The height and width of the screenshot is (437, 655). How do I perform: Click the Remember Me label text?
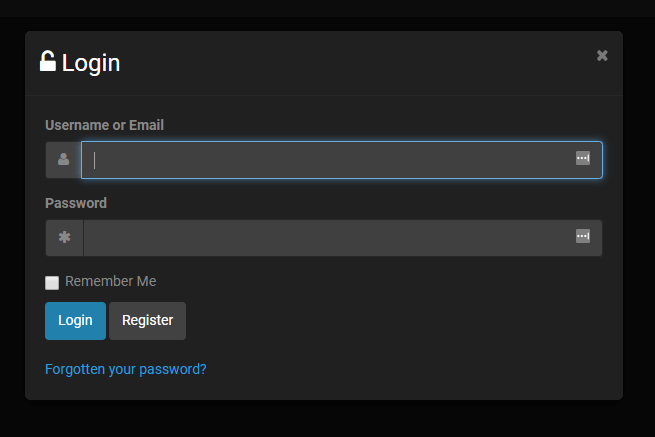(110, 282)
